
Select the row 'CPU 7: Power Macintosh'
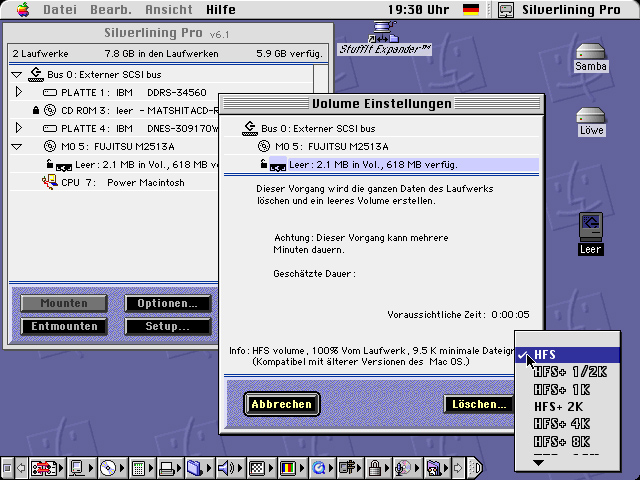[113, 182]
